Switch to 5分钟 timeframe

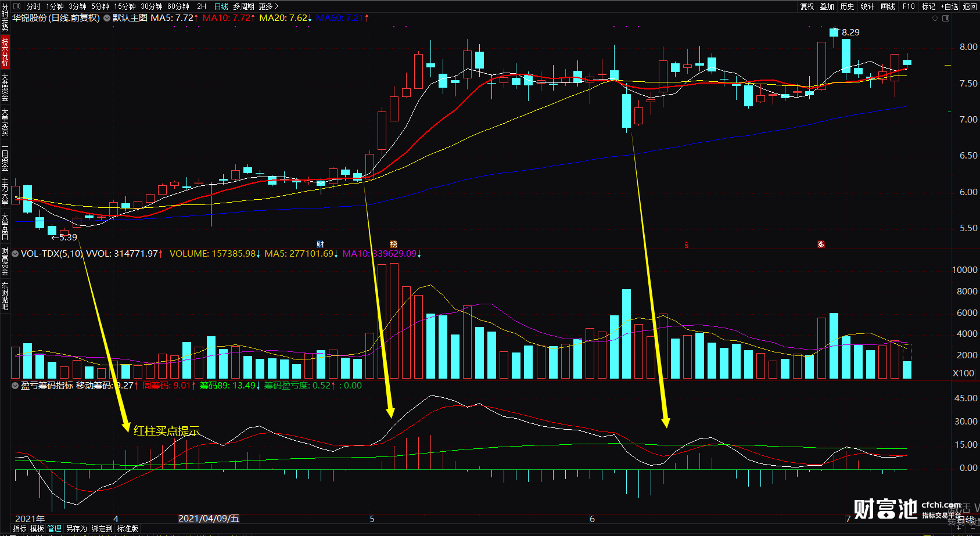coord(100,6)
